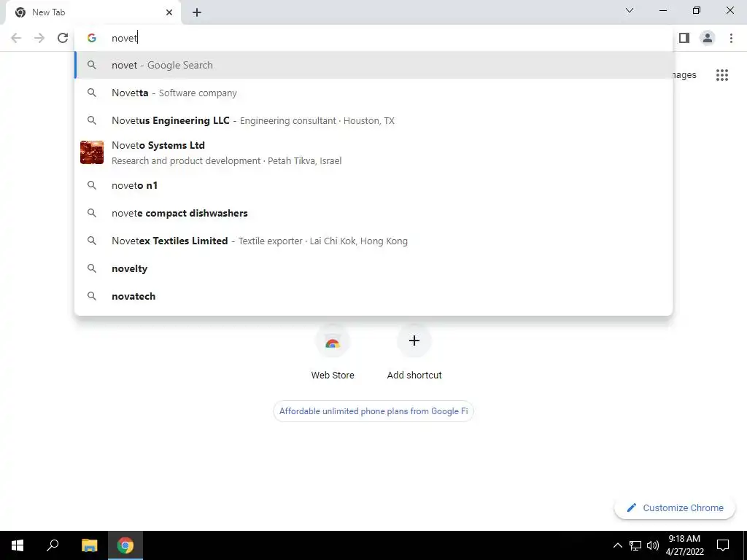Select the Novetex Textiles Limited suggestion
747x560 pixels.
pos(373,241)
